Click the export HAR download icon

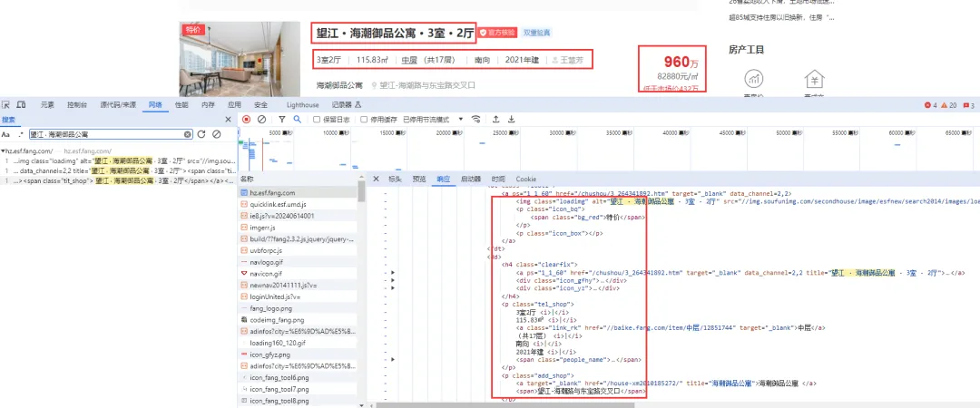[x=511, y=120]
